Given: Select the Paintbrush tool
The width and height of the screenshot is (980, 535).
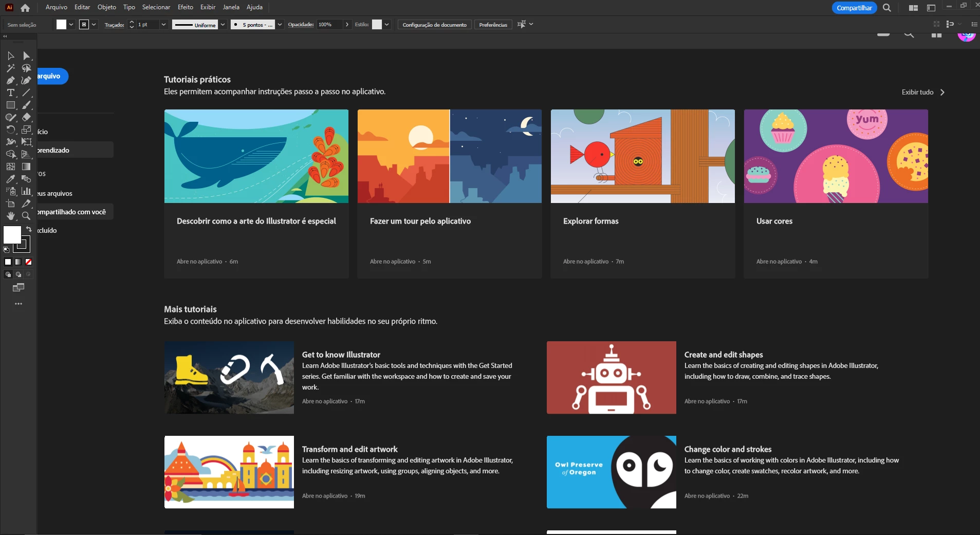Looking at the screenshot, I should tap(26, 105).
